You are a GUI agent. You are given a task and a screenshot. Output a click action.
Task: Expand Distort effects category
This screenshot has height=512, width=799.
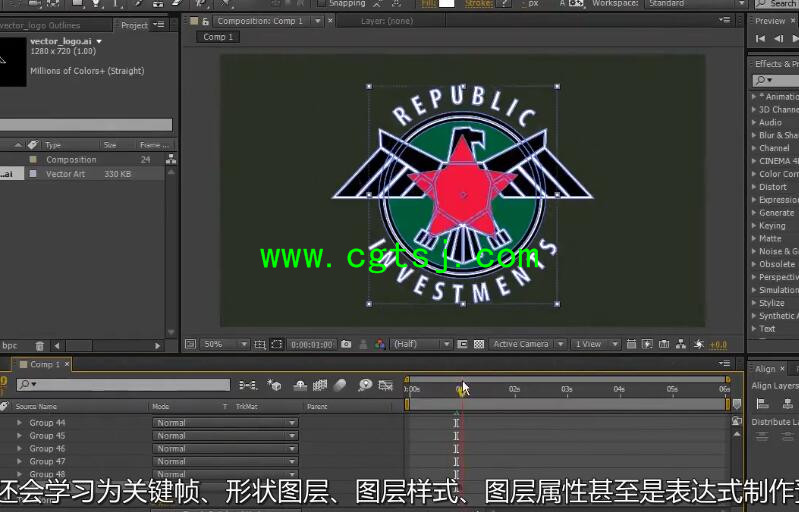pyautogui.click(x=754, y=187)
